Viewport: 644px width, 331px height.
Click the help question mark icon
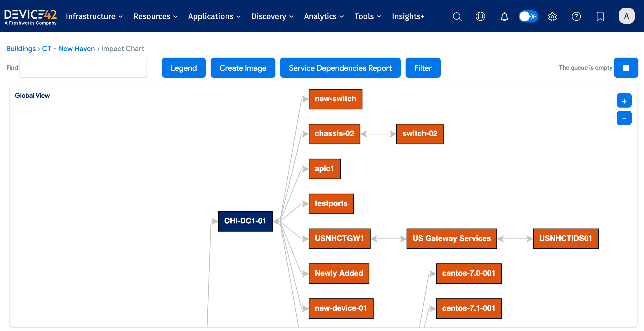[x=576, y=16]
